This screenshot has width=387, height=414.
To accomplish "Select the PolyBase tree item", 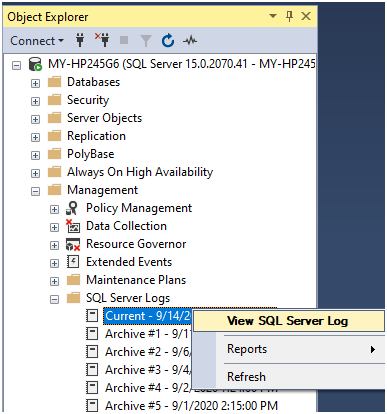I will point(91,154).
